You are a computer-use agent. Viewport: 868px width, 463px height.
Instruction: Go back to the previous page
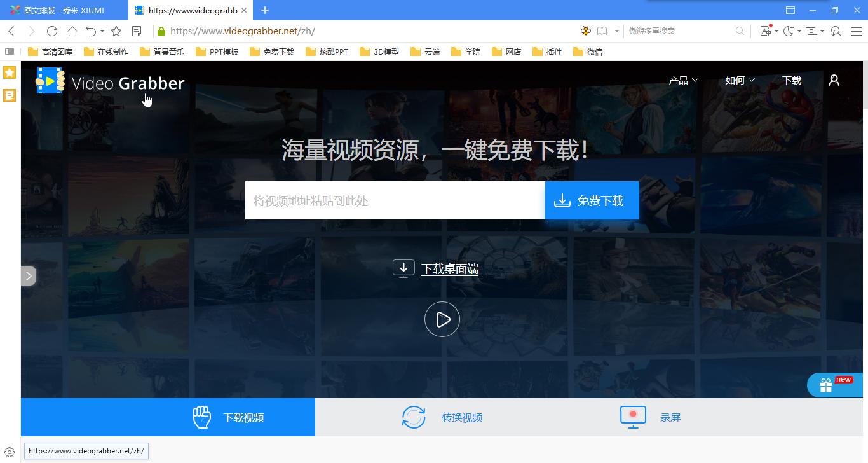[11, 31]
